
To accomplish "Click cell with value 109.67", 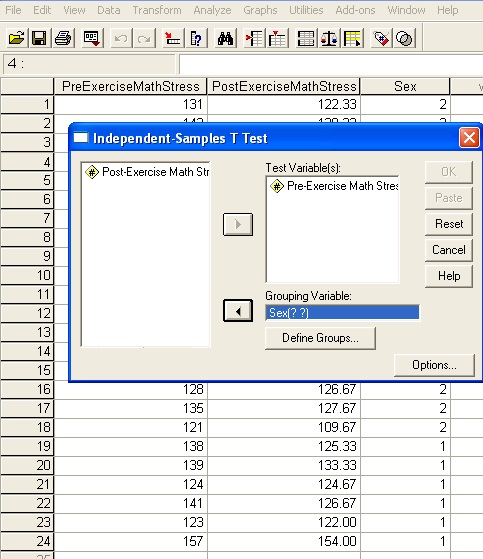I will 284,427.
